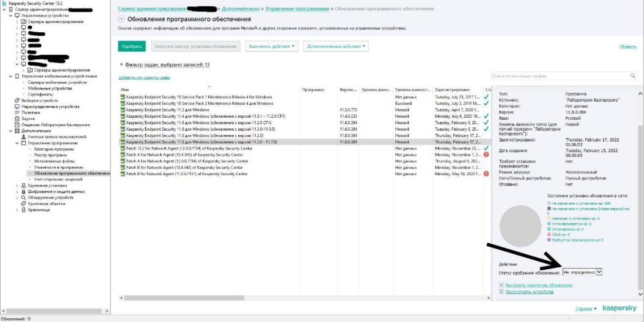This screenshot has width=644, height=322.
Task: Collapse the Дополнительно tree node
Action: [x=11, y=131]
